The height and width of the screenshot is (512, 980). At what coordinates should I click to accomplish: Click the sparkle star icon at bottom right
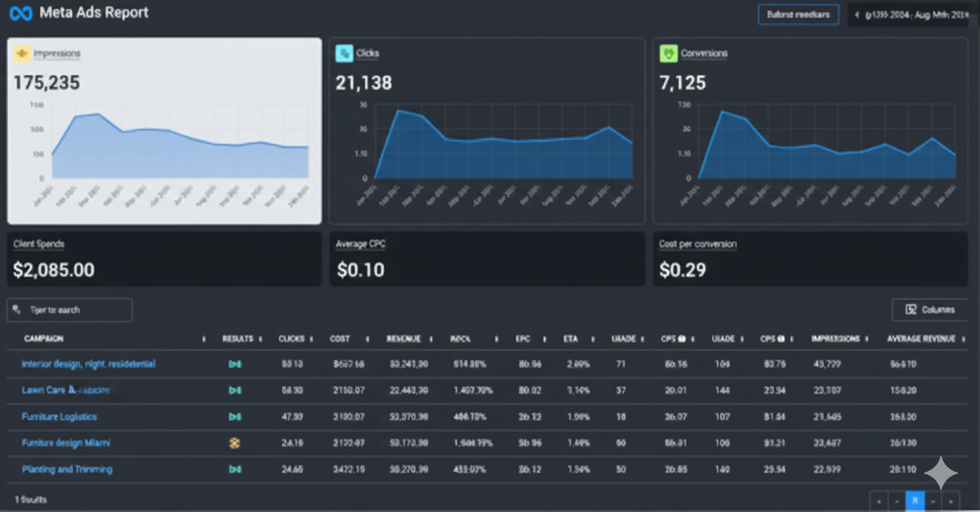tap(941, 473)
